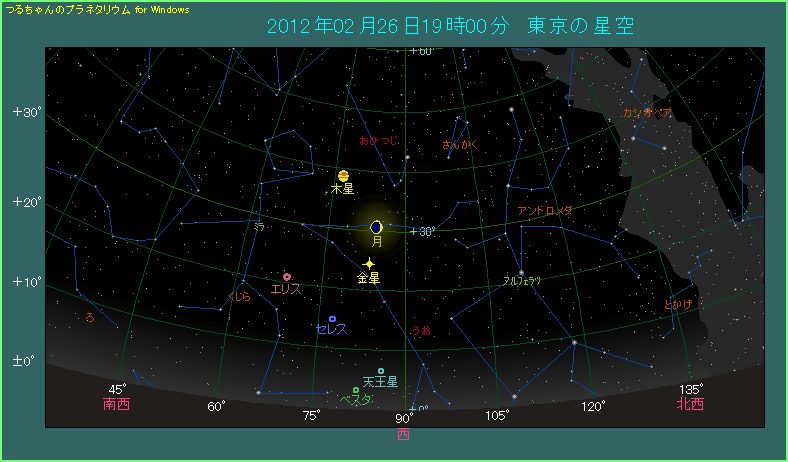
Task: Select the Uranus (天王星) marker
Action: pyautogui.click(x=381, y=371)
